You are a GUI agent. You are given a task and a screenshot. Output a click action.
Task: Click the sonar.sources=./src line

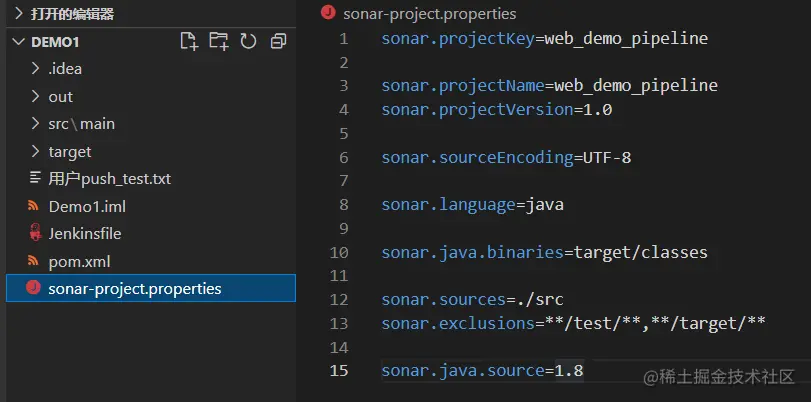click(x=472, y=300)
